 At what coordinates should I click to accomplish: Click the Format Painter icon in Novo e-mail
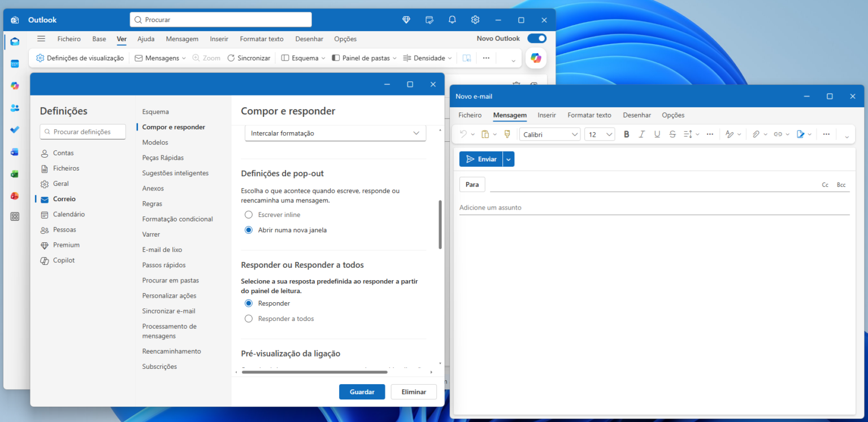click(507, 134)
